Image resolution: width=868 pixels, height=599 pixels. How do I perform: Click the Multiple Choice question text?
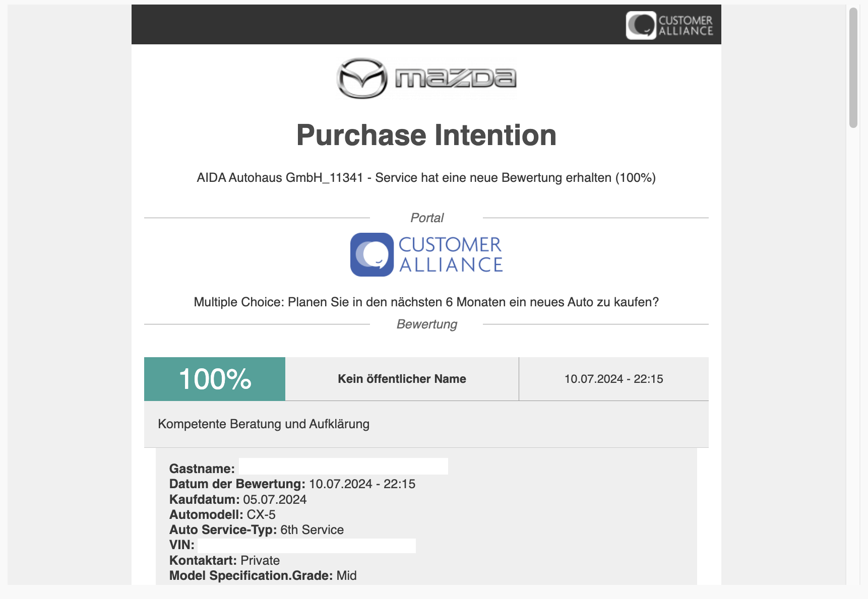(426, 302)
